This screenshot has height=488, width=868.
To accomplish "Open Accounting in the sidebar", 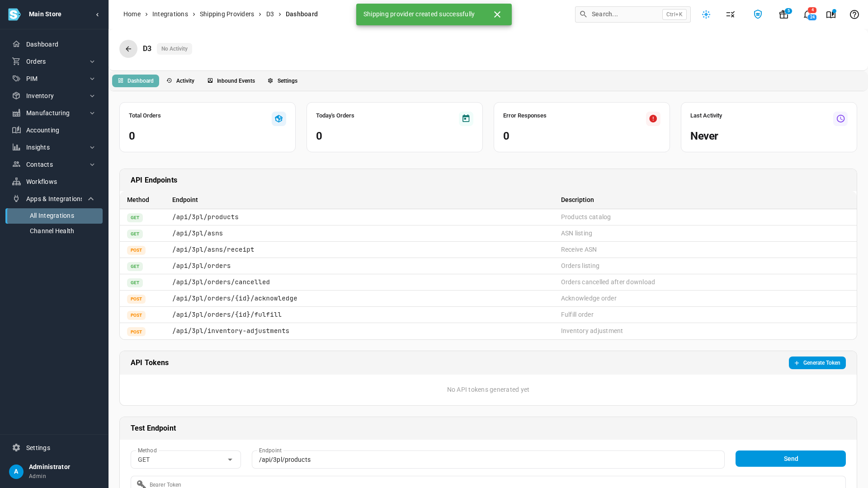I will pyautogui.click(x=54, y=130).
